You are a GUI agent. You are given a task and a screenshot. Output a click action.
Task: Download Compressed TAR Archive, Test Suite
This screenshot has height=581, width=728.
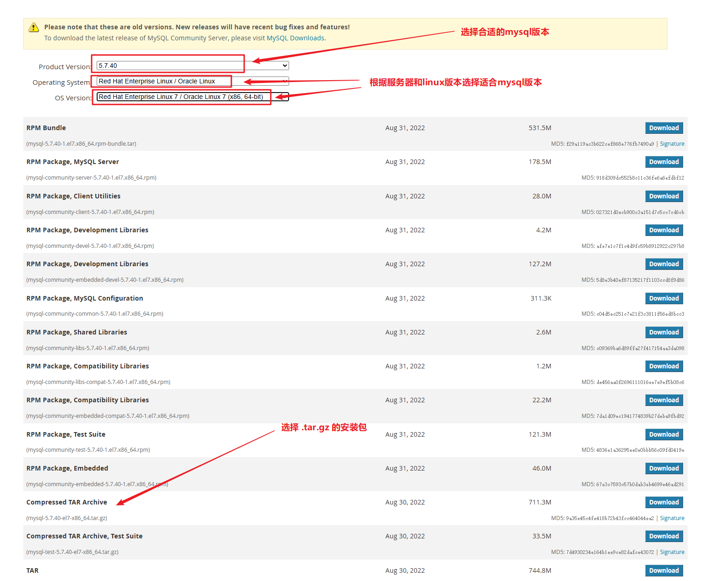coord(664,536)
